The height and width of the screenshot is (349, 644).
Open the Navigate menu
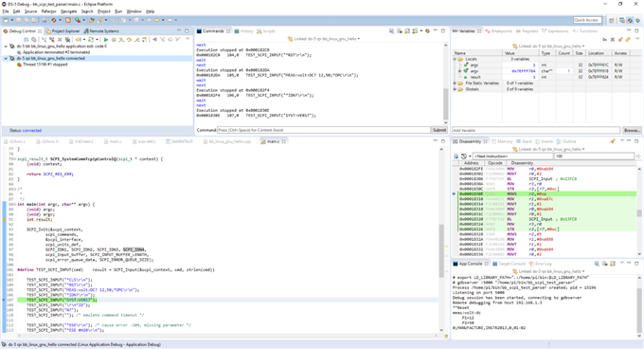coord(68,11)
